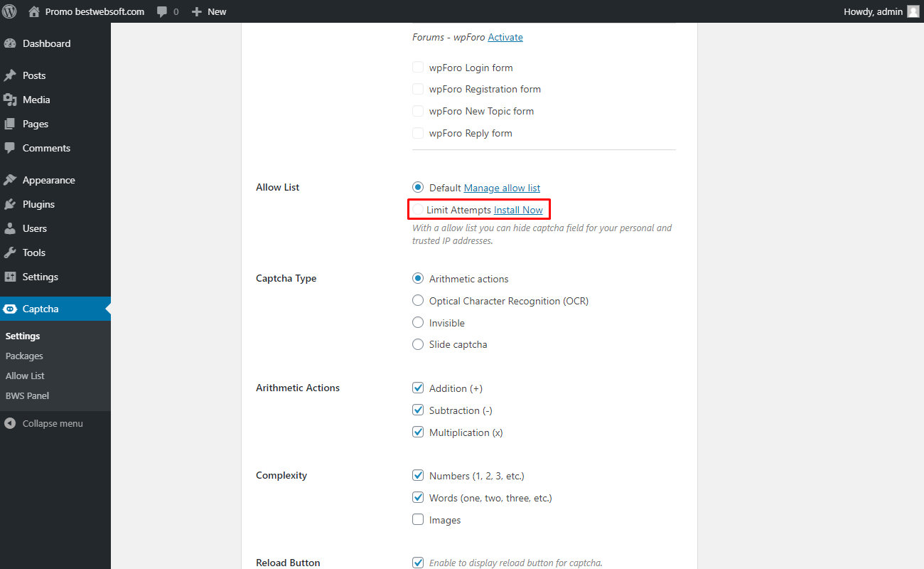Open the Packages submenu item
This screenshot has width=924, height=569.
[24, 356]
